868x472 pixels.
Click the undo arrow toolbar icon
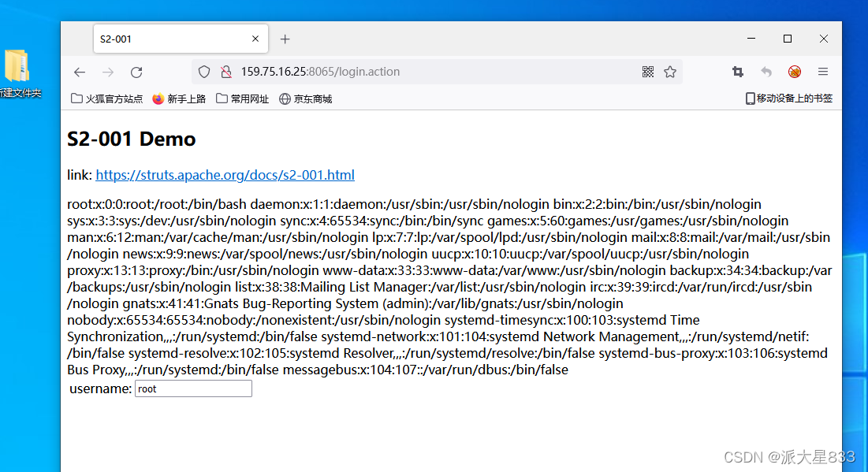click(766, 72)
